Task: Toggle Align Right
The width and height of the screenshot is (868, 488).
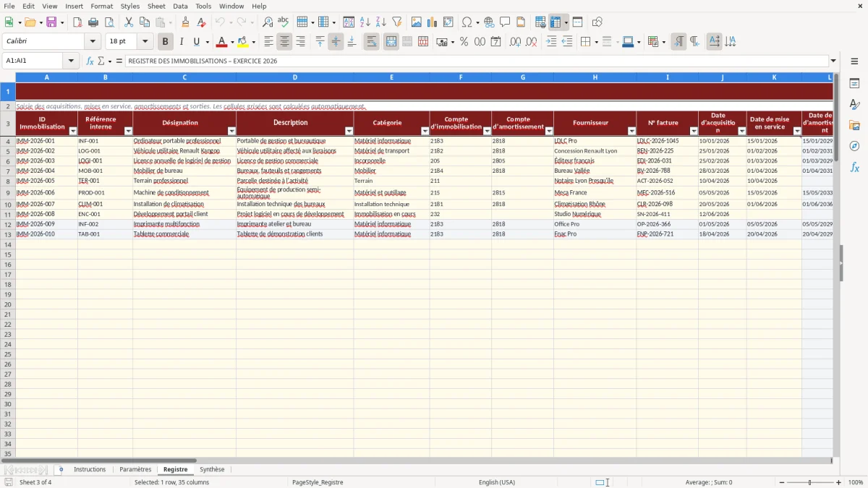Action: tap(300, 42)
